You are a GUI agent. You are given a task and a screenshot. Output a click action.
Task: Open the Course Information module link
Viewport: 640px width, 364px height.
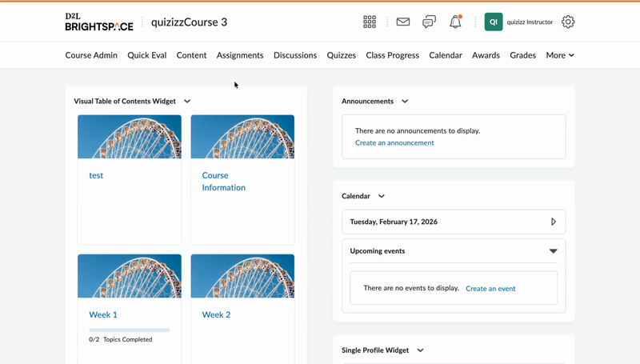224,182
